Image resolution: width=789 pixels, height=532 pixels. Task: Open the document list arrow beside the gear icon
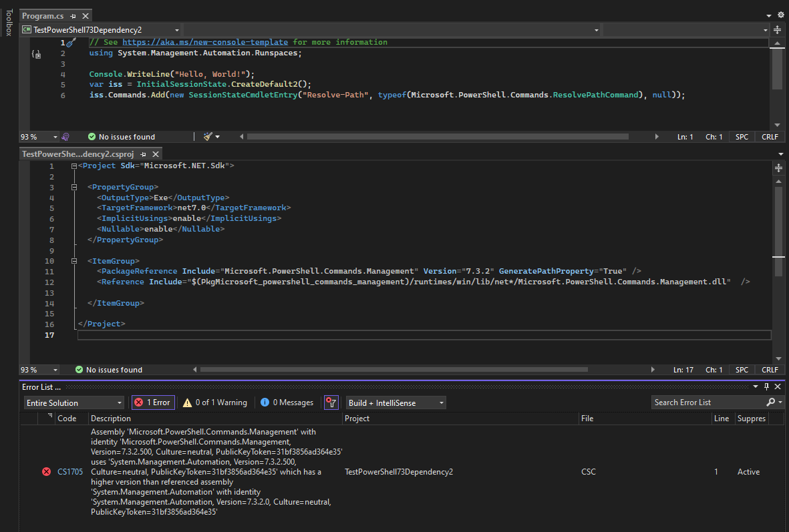pos(769,15)
